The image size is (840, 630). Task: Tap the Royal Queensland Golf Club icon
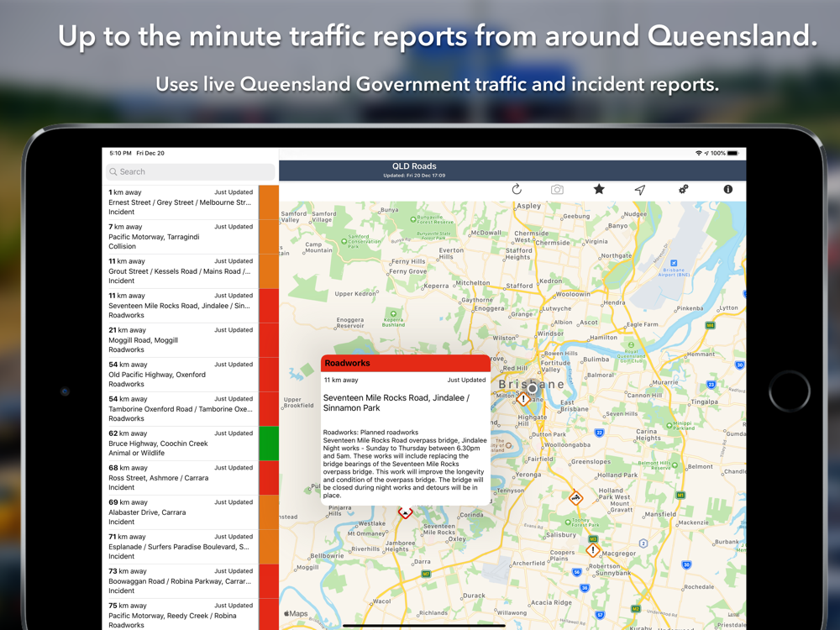[631, 345]
